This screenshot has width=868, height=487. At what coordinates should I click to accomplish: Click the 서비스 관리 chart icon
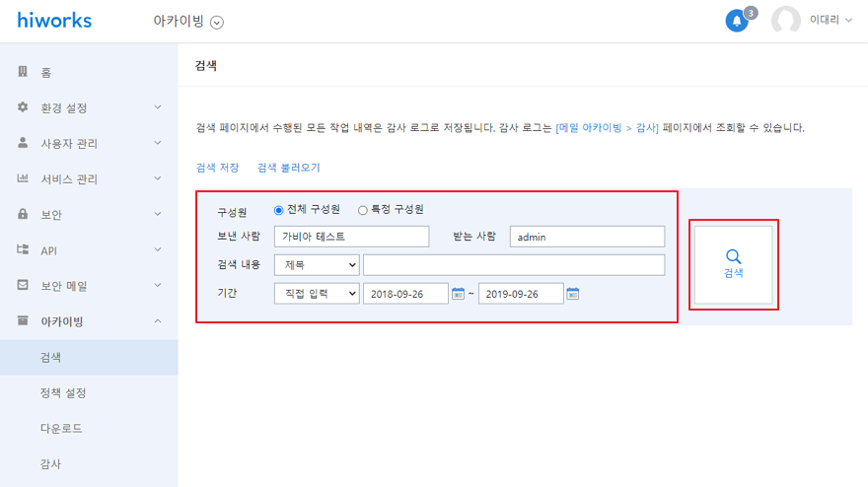pyautogui.click(x=23, y=177)
